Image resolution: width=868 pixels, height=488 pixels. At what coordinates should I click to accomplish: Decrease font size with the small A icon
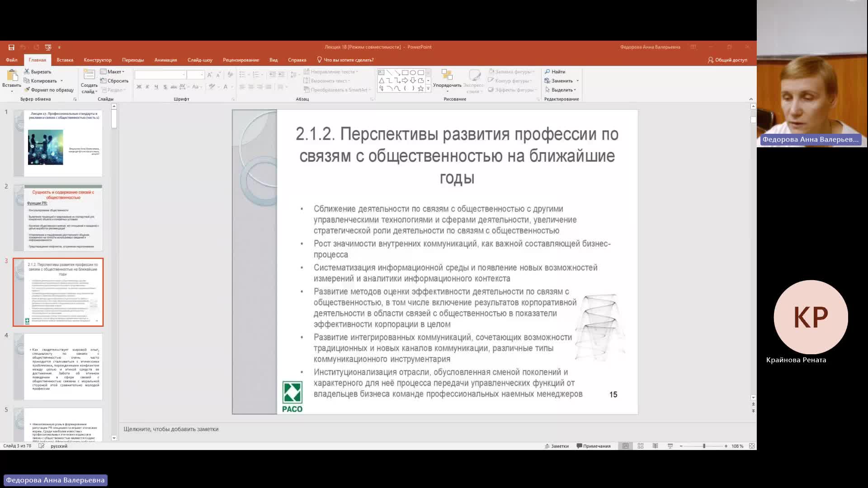point(218,75)
